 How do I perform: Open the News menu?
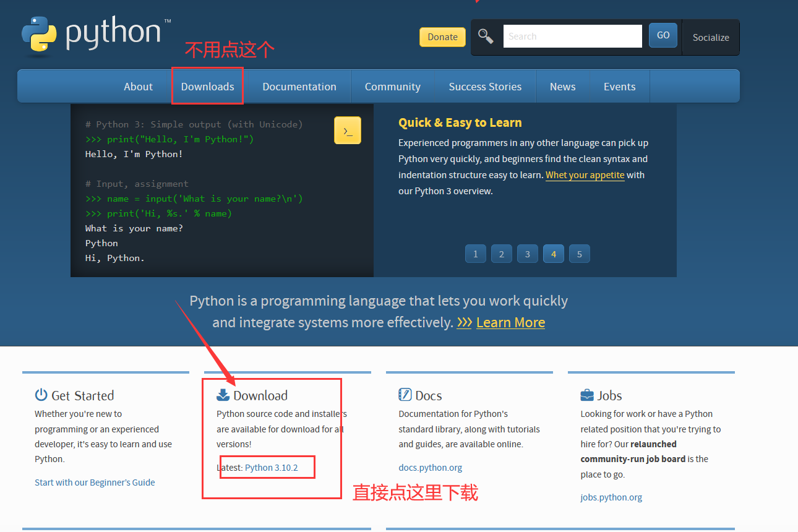(563, 87)
